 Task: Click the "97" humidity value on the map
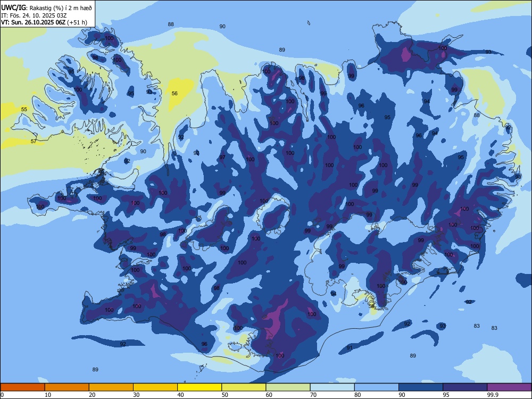click(222, 157)
